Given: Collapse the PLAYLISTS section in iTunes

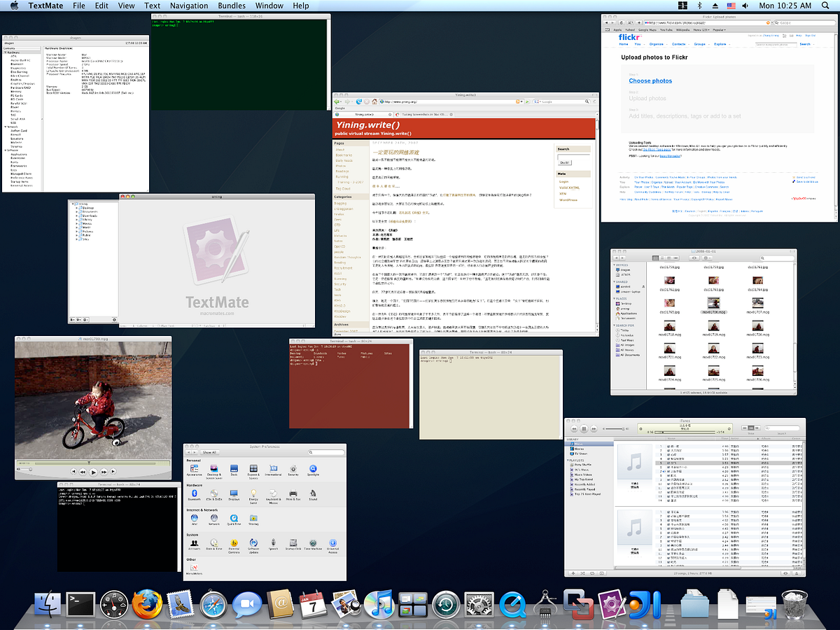Looking at the screenshot, I should pos(569,461).
